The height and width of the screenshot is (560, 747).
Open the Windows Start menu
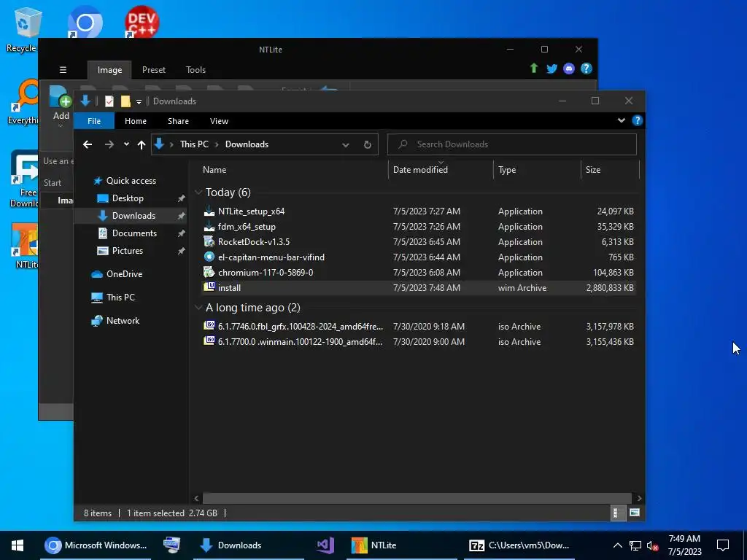18,545
